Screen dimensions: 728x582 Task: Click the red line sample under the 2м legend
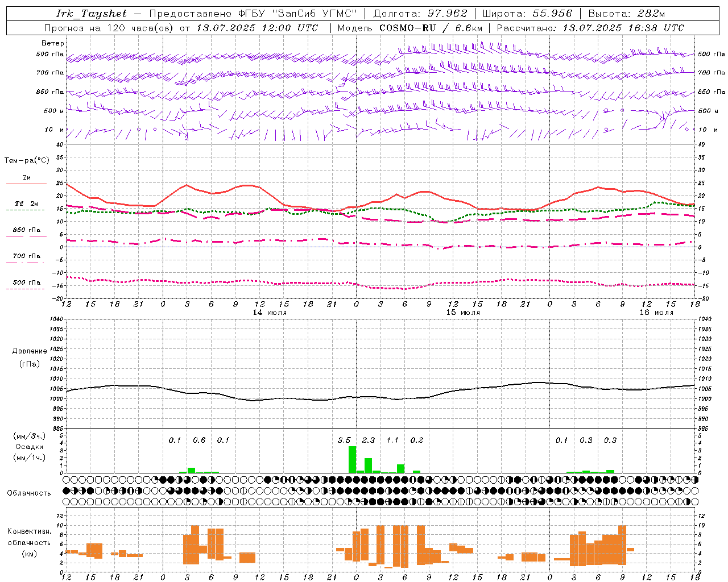[26, 184]
